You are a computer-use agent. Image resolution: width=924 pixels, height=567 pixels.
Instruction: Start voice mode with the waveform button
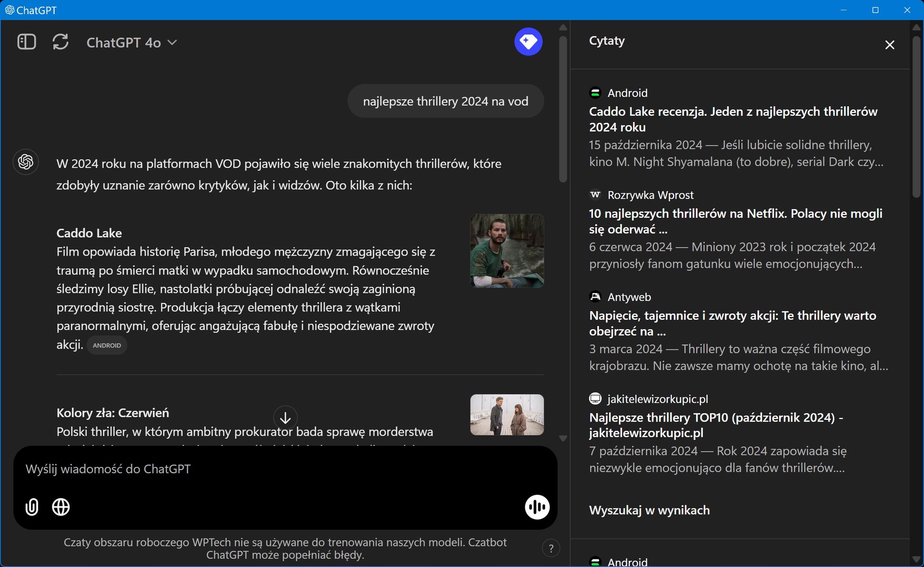coord(537,507)
